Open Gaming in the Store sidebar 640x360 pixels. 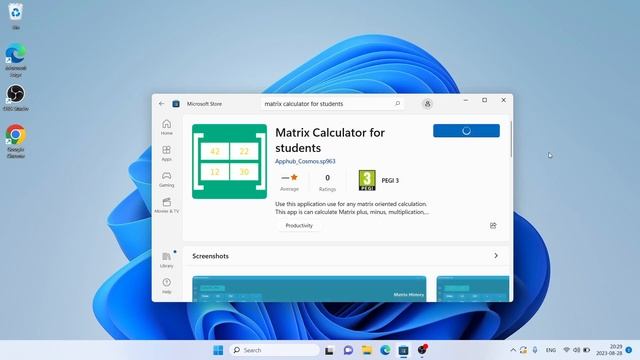(167, 179)
